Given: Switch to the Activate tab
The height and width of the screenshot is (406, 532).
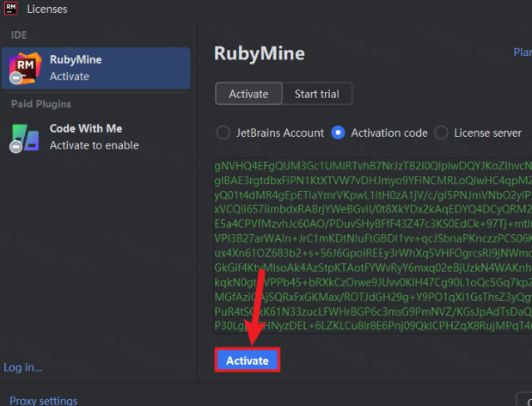Looking at the screenshot, I should click(x=248, y=94).
